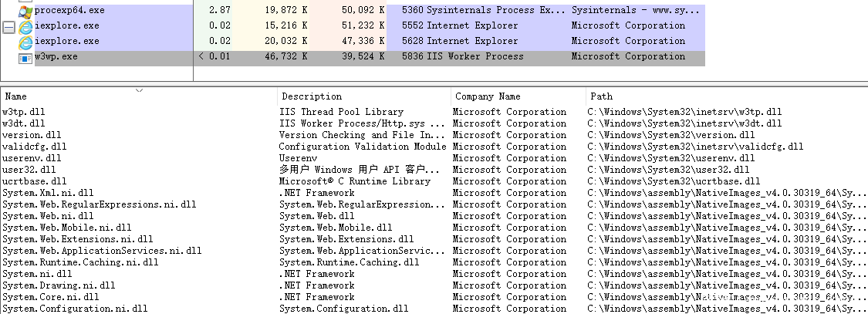Click the w3wp.exe process icon

[x=25, y=57]
